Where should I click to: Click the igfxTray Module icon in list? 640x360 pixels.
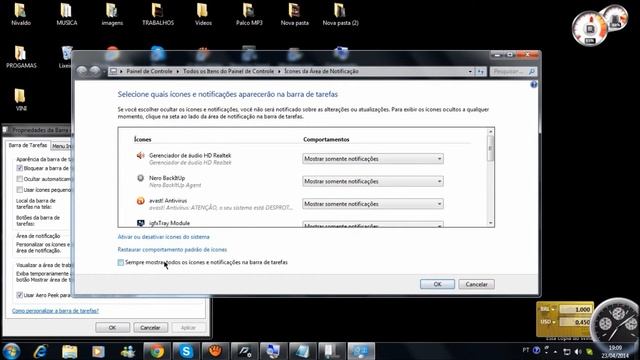(x=140, y=223)
